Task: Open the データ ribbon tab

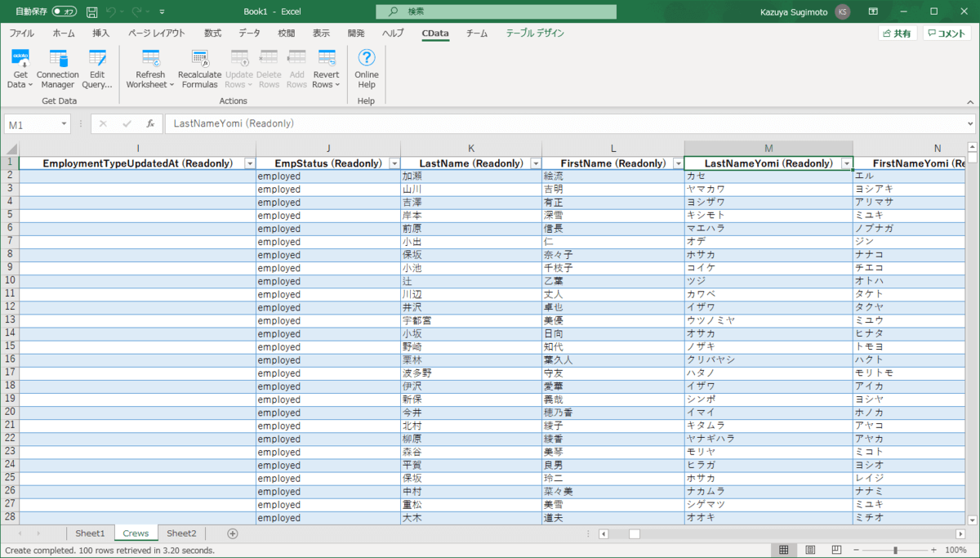Action: click(249, 33)
